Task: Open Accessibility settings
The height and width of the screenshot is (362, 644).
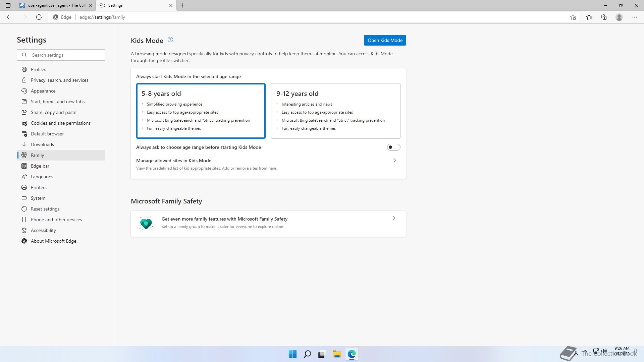Action: tap(61, 230)
